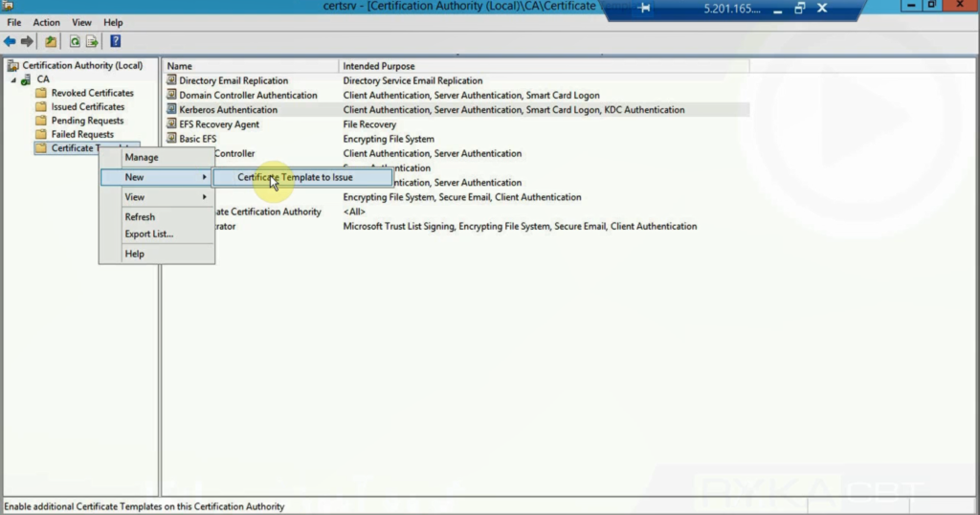980x515 pixels.
Task: Click the '<All>' purpose cell
Action: click(x=354, y=212)
